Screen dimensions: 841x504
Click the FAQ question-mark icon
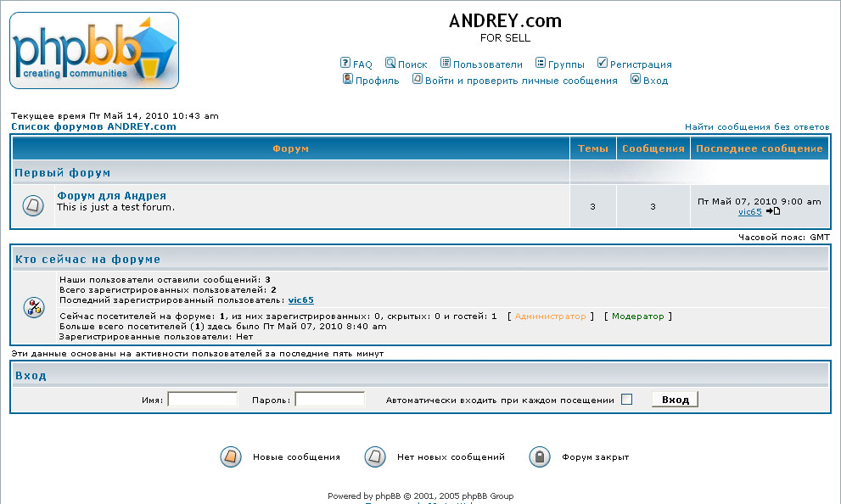point(345,63)
